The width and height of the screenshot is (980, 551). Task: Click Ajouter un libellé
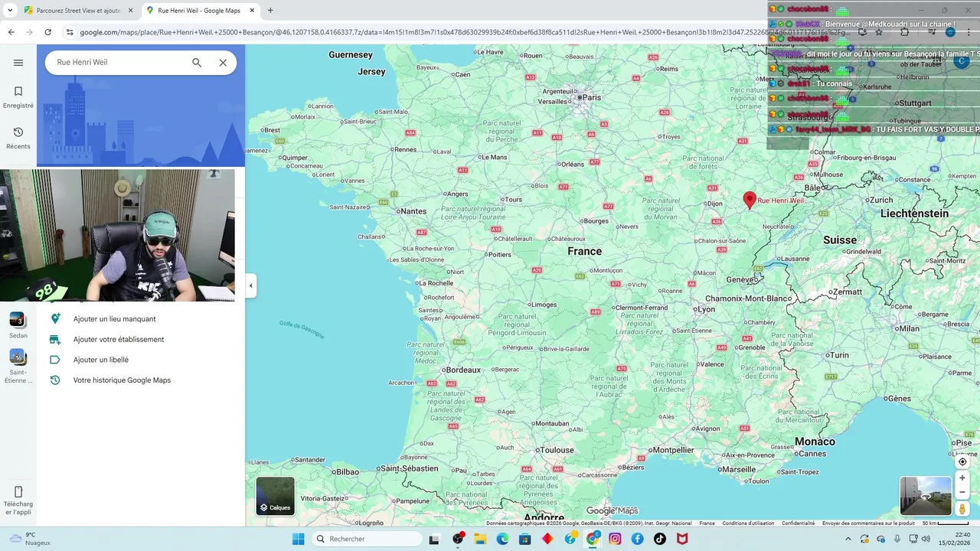101,360
